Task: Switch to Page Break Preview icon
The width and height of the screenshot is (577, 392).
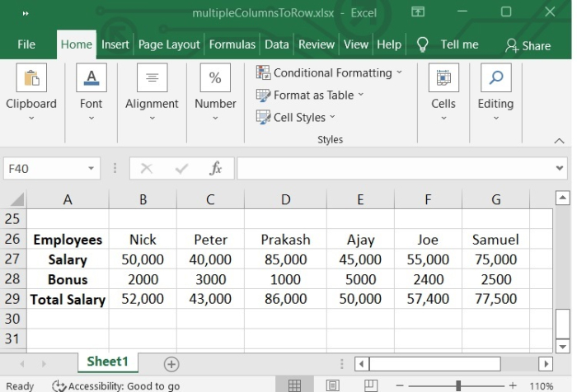Action: (x=371, y=385)
